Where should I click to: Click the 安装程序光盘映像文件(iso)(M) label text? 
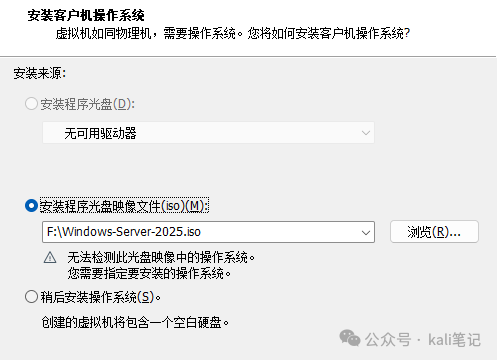point(124,206)
